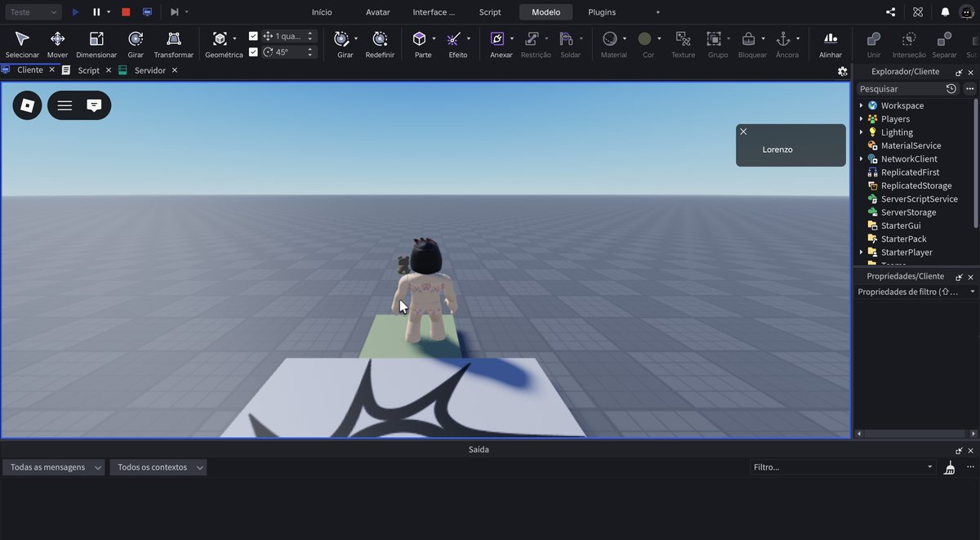Open the Início ribbon tab
Screen dimensions: 980x540
point(322,12)
